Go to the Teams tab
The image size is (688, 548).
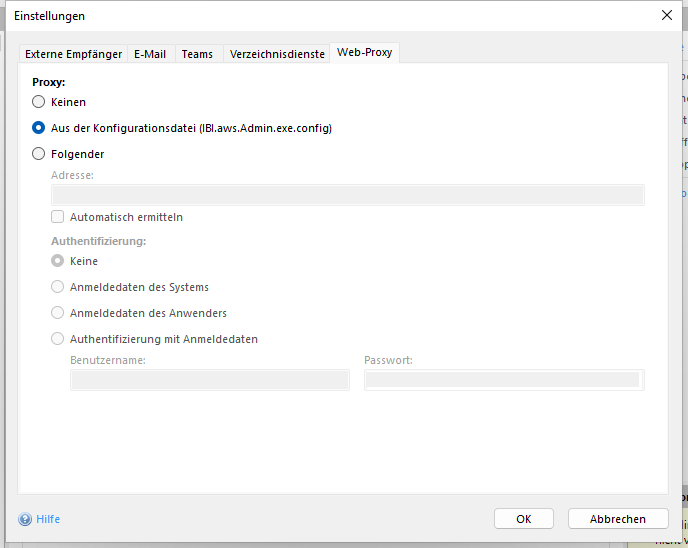(x=197, y=54)
